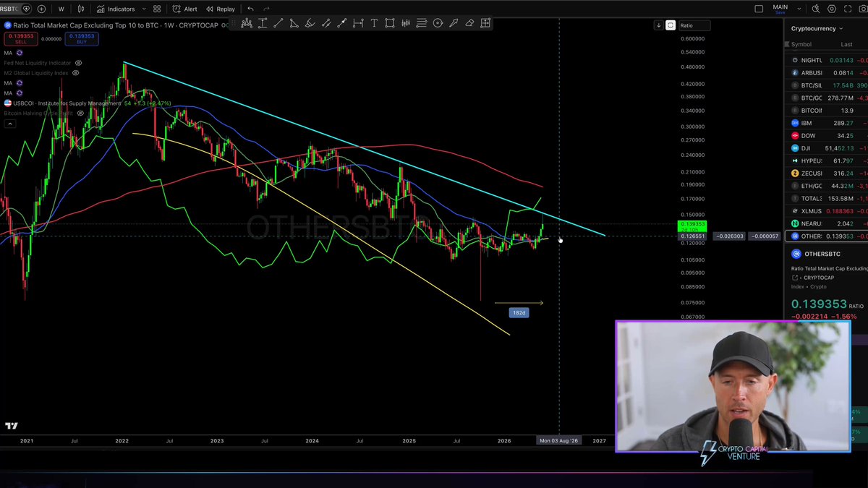Select the IBM watchlist row

(826, 123)
